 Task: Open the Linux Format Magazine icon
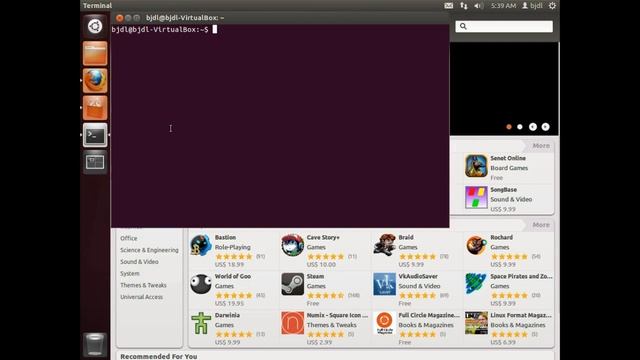tap(476, 323)
